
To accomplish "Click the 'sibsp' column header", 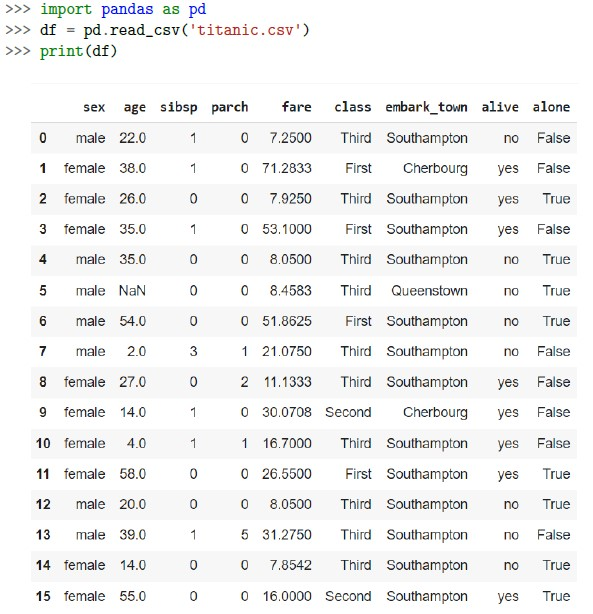I will (x=179, y=108).
